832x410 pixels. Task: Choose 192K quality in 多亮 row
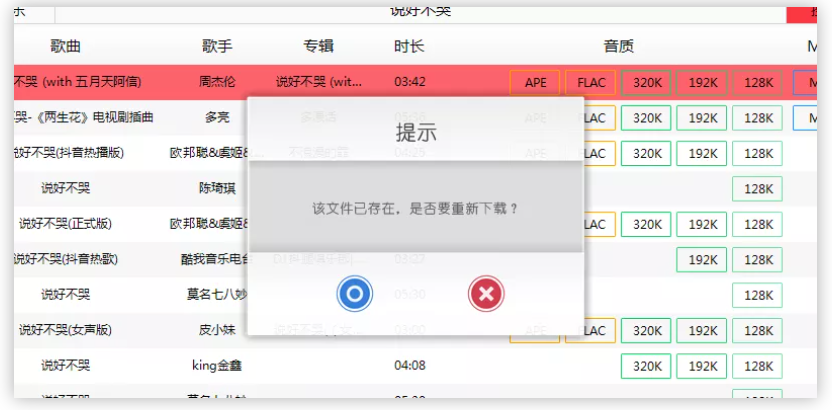701,118
